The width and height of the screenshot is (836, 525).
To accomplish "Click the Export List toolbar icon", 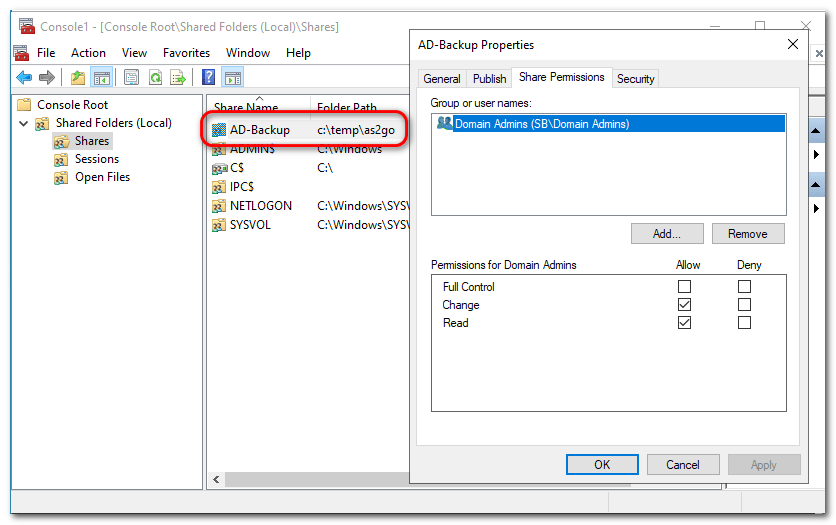I will [x=178, y=77].
